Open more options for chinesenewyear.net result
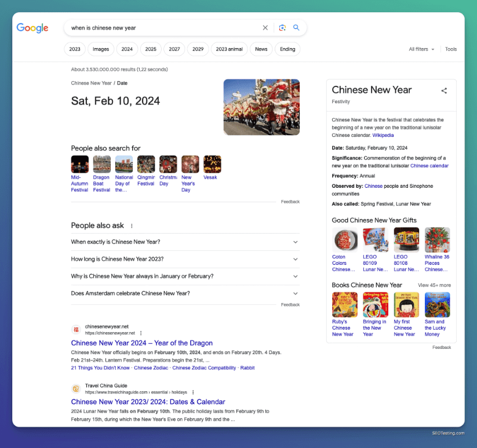 click(141, 333)
